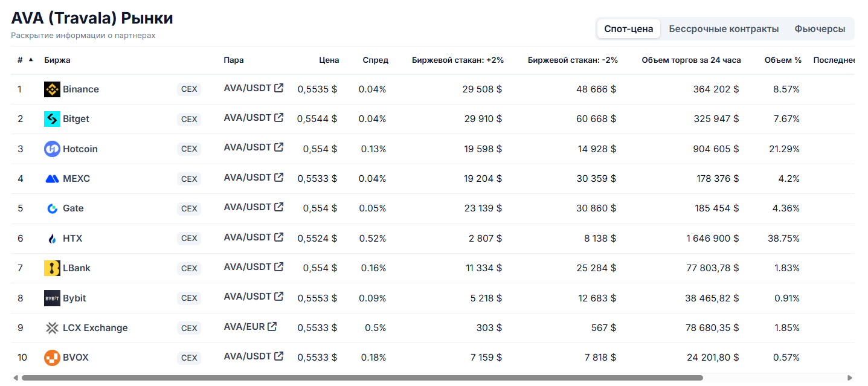Screen dimensions: 868x386
Task: Open the Binance exchange link
Action: (81, 89)
